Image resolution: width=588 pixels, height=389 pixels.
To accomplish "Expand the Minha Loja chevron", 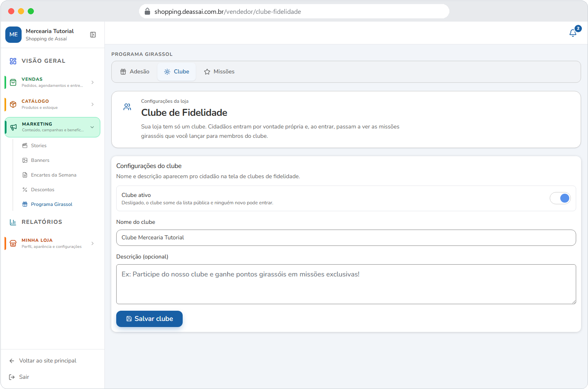I will pos(93,243).
